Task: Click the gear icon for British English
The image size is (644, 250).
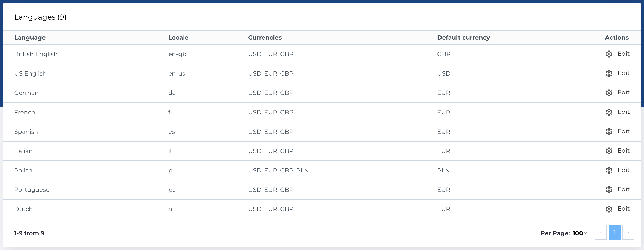Action: pos(609,54)
